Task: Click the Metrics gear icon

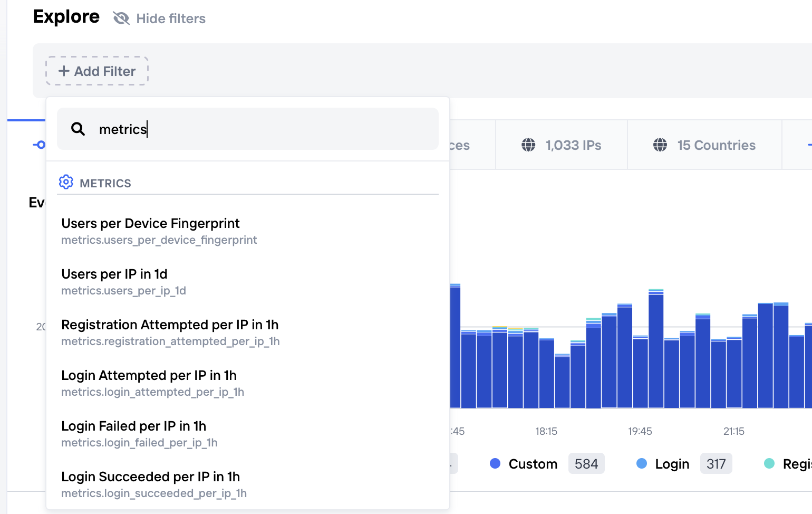Action: click(x=66, y=182)
